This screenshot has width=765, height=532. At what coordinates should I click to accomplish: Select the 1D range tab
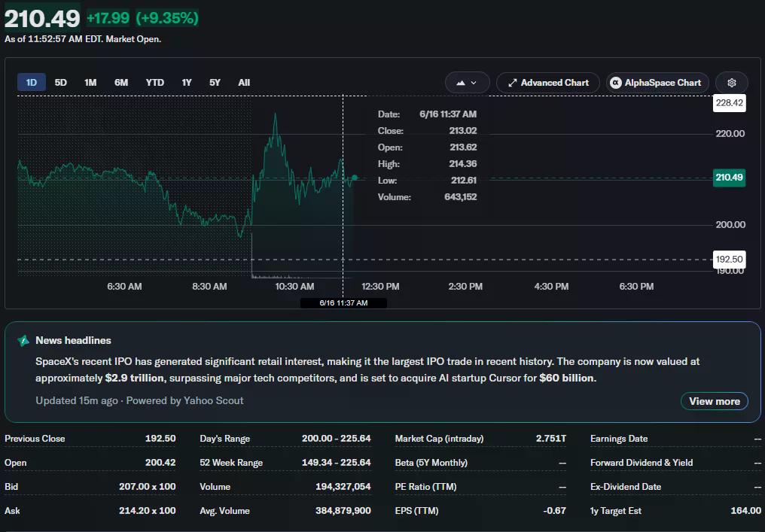(x=31, y=83)
